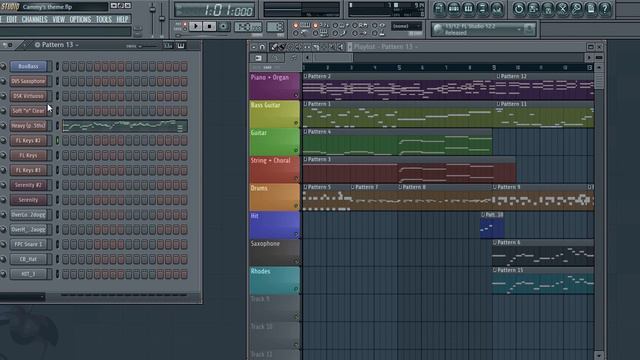
Task: Open the VIEW menu
Action: [58, 19]
